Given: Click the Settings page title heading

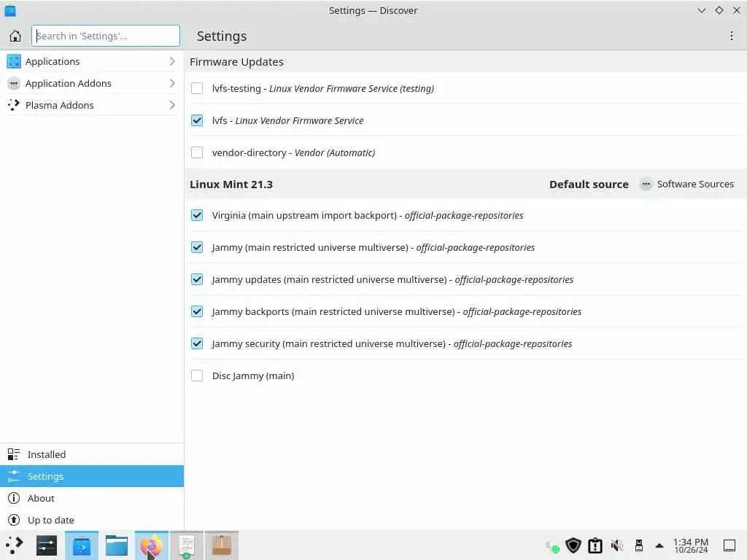Looking at the screenshot, I should (222, 36).
